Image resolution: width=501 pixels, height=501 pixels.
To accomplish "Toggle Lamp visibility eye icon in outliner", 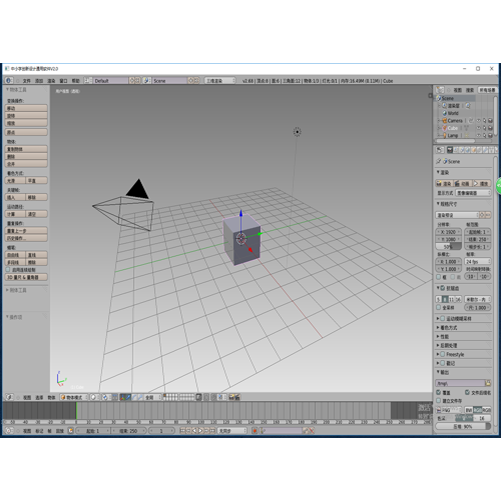I will 478,135.
